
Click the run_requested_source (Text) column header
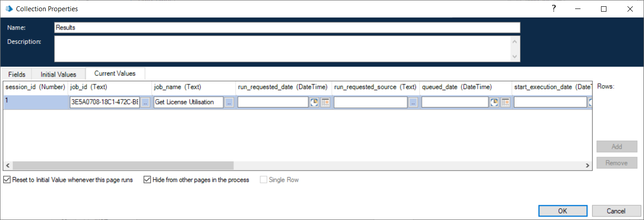coord(376,87)
